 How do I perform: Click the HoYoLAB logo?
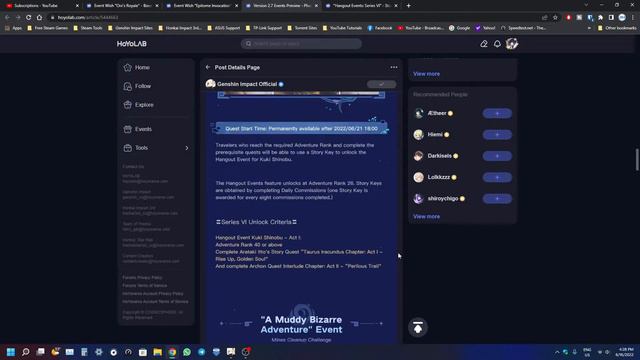click(131, 44)
